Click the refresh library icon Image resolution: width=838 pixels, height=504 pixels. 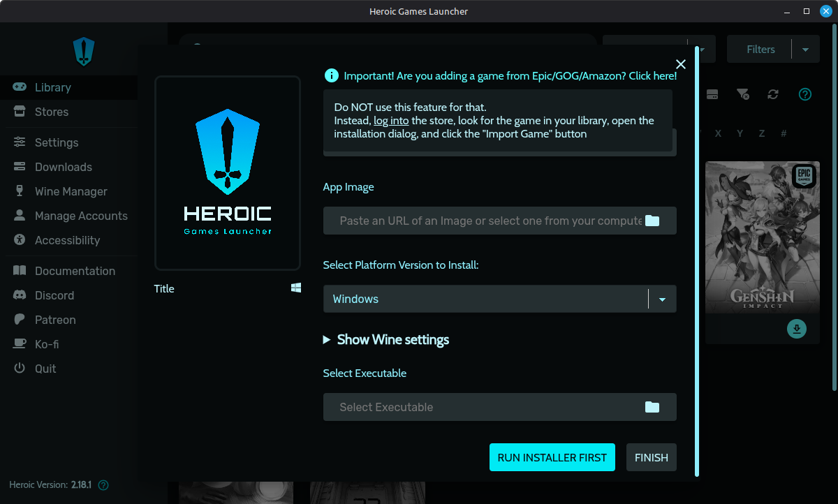pos(773,94)
